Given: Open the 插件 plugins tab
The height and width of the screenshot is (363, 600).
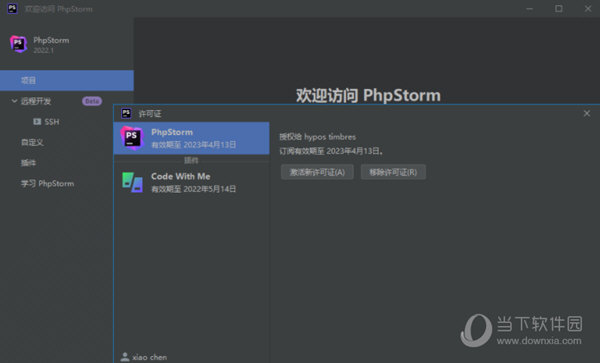Looking at the screenshot, I should click(28, 163).
